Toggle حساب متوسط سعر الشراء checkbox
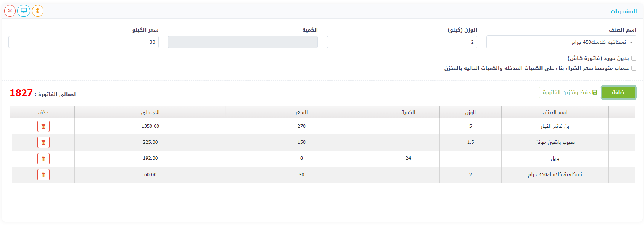Screen dimensions: 644x240 point(634,68)
